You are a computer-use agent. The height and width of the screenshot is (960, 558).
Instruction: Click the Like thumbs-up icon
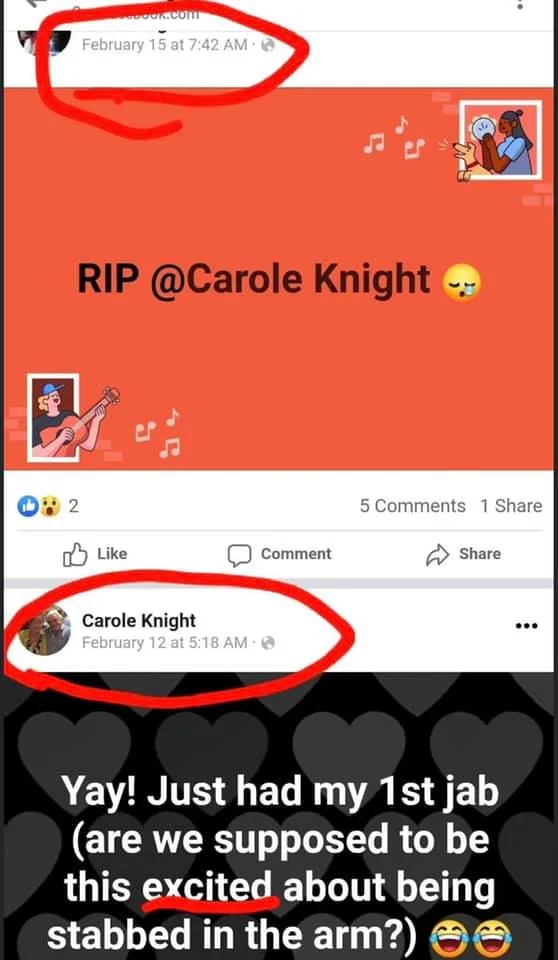point(75,554)
